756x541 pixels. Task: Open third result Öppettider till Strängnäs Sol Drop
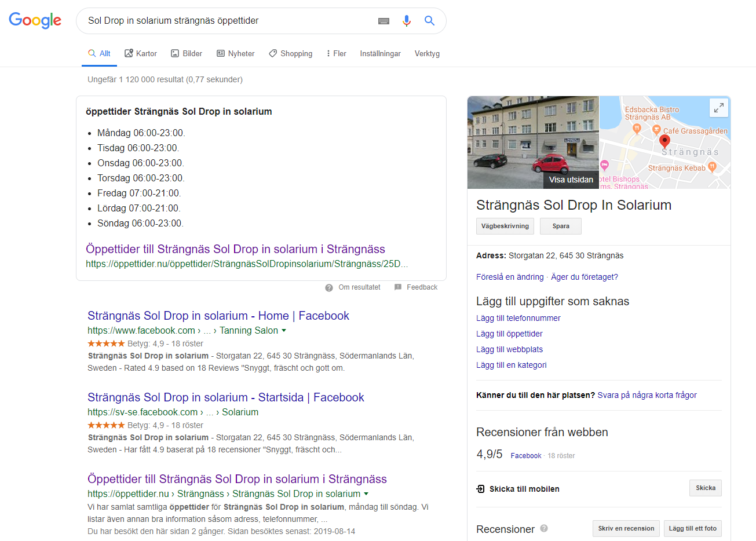pos(237,479)
